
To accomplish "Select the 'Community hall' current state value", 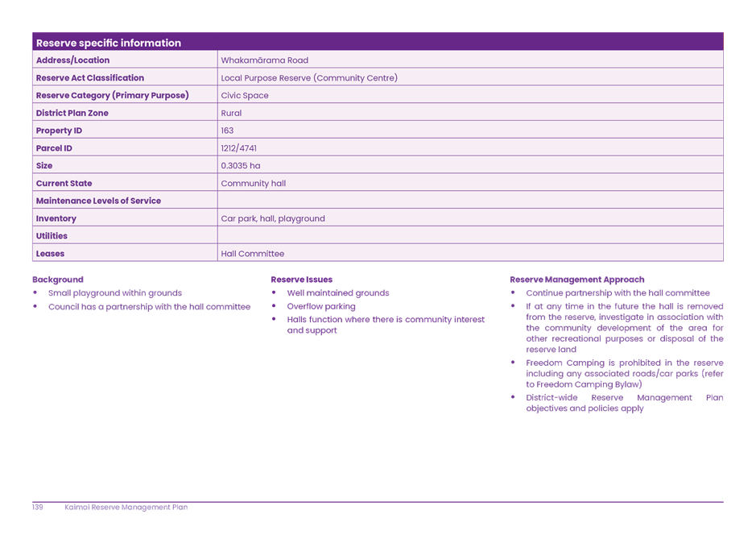I will (x=253, y=184).
